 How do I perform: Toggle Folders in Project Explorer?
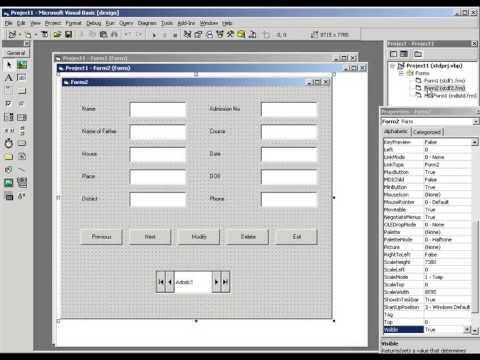(418, 54)
